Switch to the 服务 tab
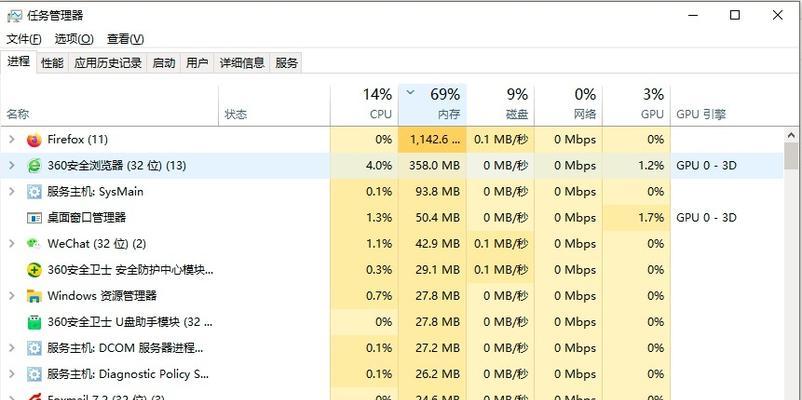The width and height of the screenshot is (802, 400). [x=286, y=63]
